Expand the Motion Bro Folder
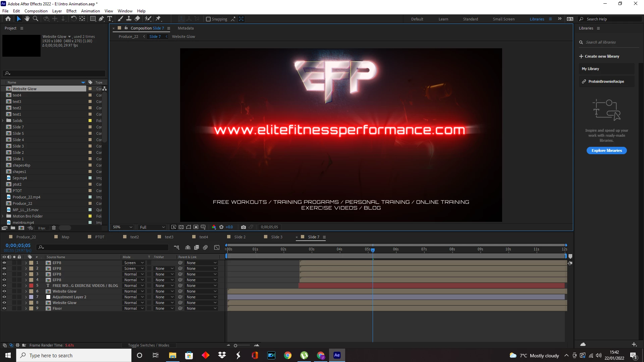Viewport: 644px width, 362px height. [3, 216]
